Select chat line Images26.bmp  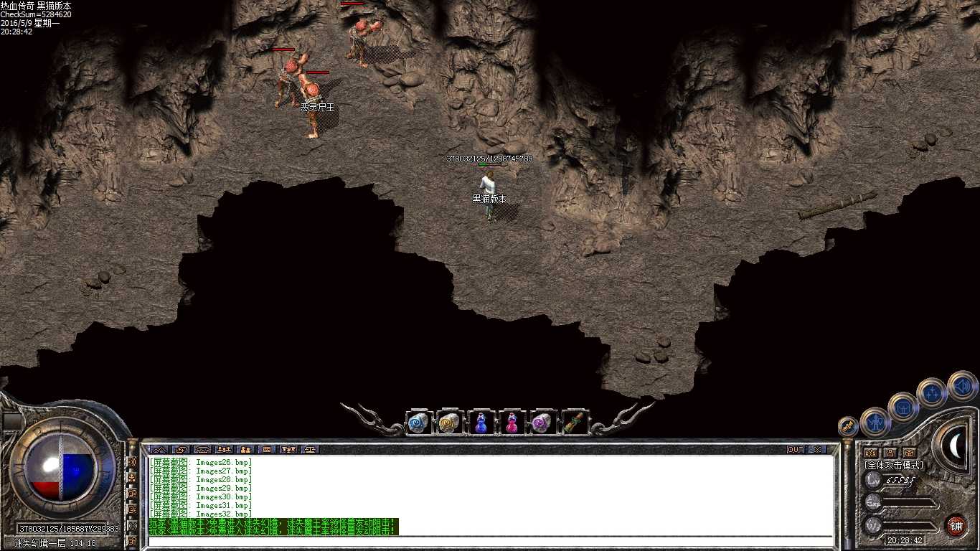click(200, 463)
